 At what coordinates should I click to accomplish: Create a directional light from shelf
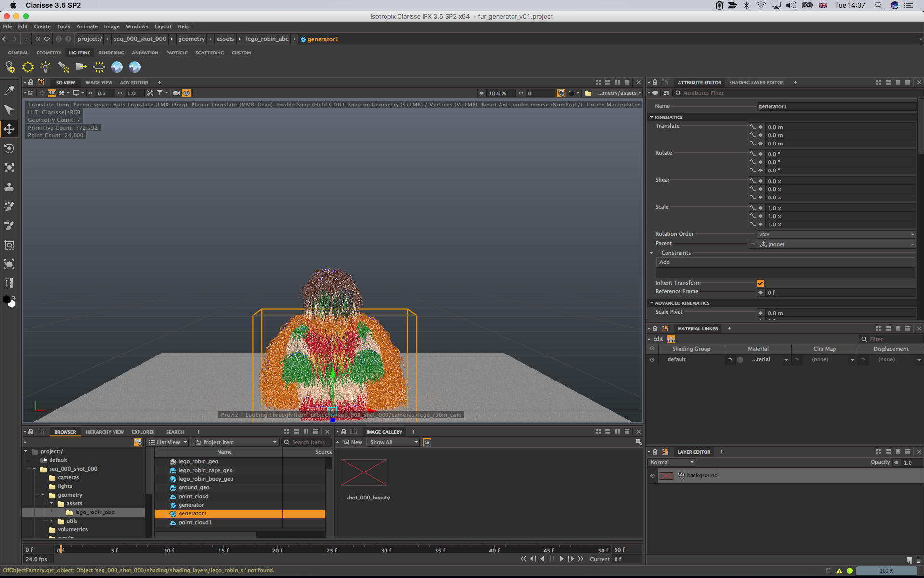point(81,67)
